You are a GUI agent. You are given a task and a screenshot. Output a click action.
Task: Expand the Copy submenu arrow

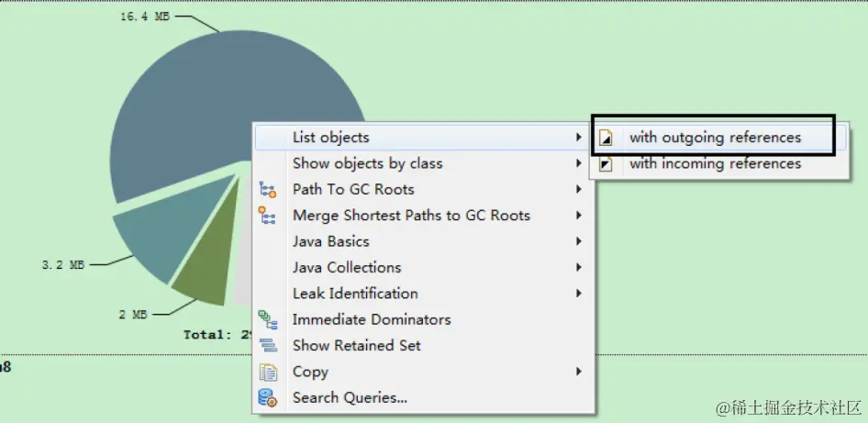(x=578, y=372)
